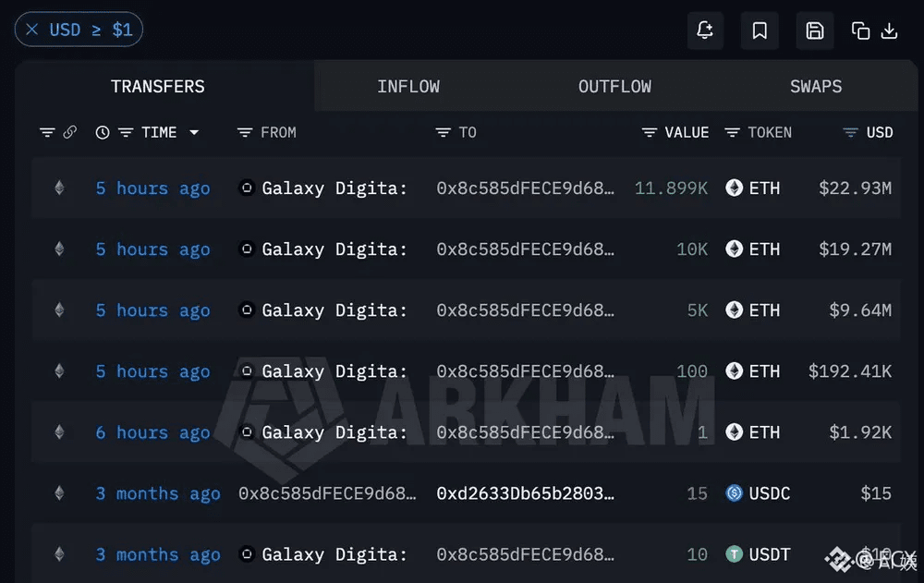Create alert with the bell icon
Viewport: 924px width, 583px height.
point(705,30)
